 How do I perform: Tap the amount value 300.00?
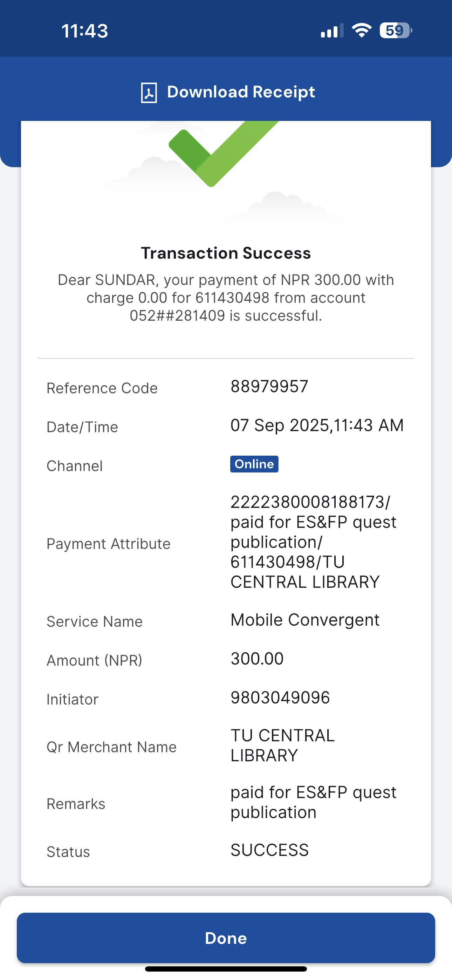point(257,659)
